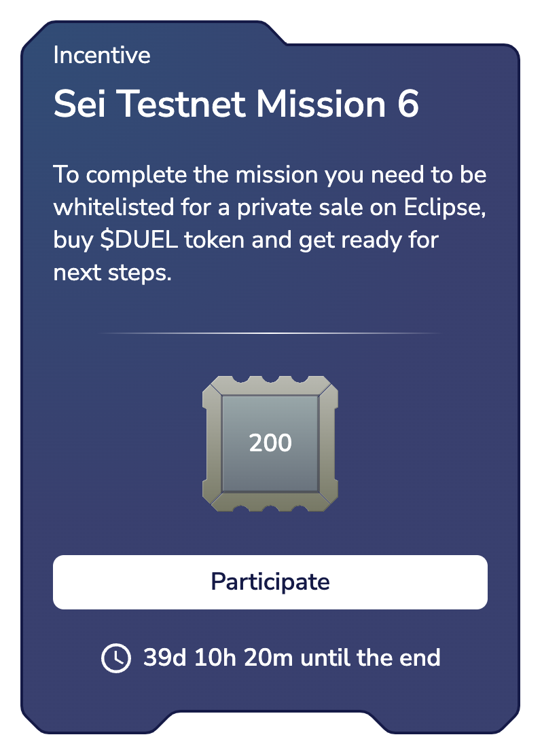
Task: Click the clock icon beside the countdown
Action: pos(115,658)
